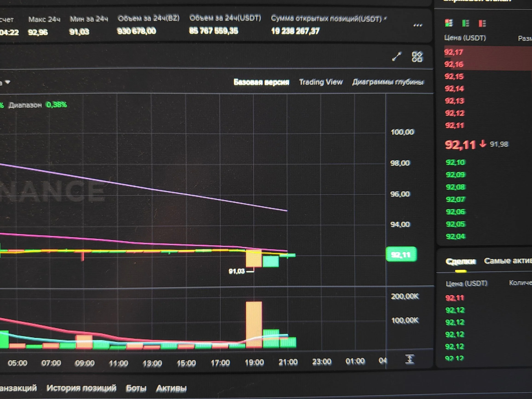Show only bids in order book
The height and width of the screenshot is (399, 532).
click(x=465, y=23)
